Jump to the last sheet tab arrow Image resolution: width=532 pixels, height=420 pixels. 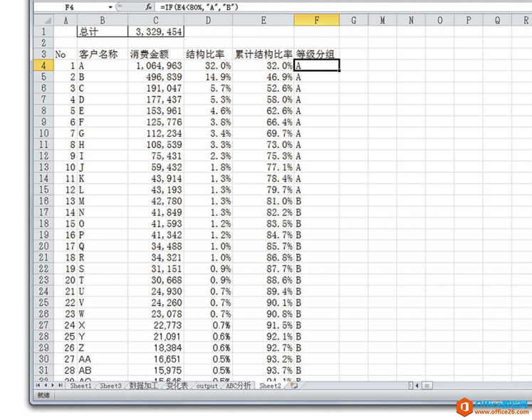click(60, 385)
